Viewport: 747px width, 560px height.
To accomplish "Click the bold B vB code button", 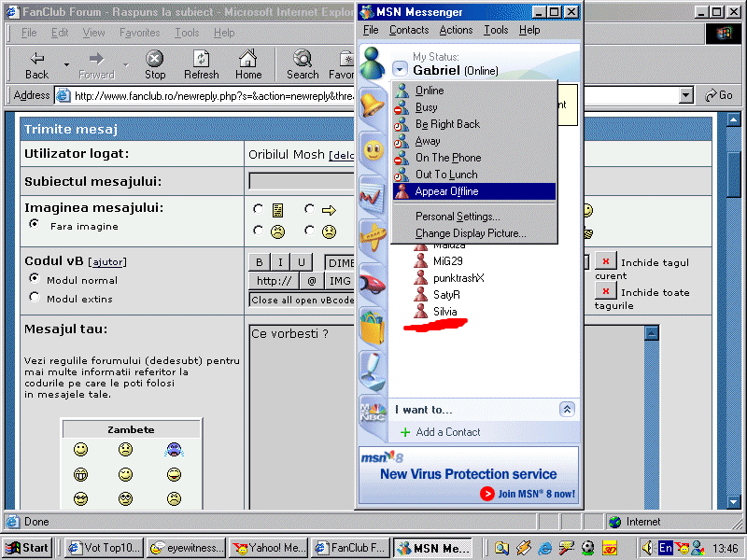I will [x=260, y=262].
